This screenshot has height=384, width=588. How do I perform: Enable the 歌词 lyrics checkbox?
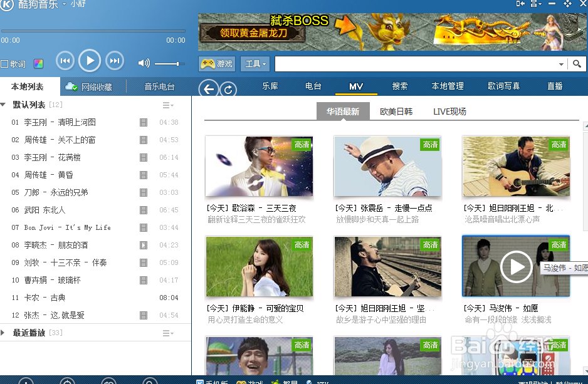coord(4,64)
